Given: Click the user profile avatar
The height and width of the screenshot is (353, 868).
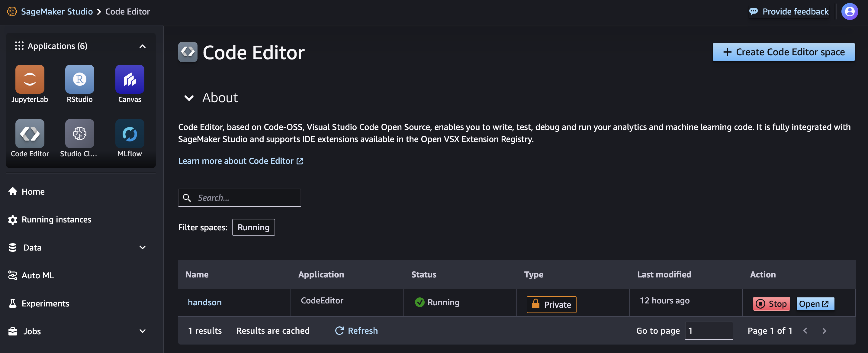Looking at the screenshot, I should 850,11.
